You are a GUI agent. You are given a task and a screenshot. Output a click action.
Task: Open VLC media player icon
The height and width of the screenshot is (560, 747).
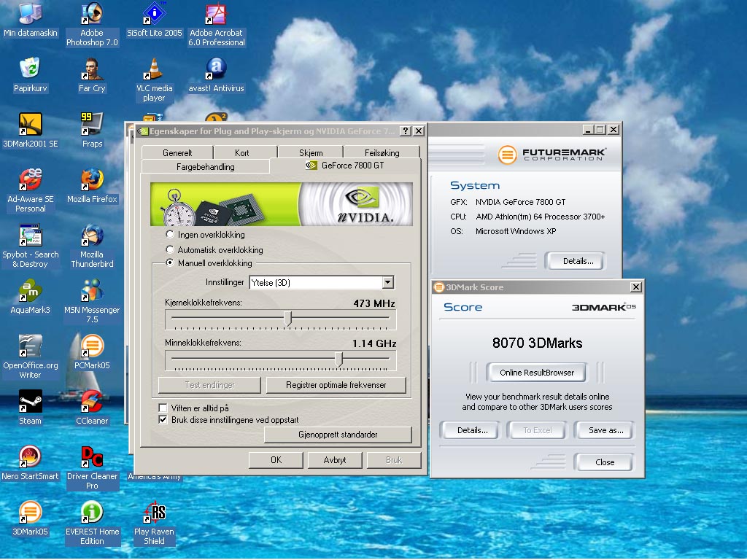tap(155, 80)
